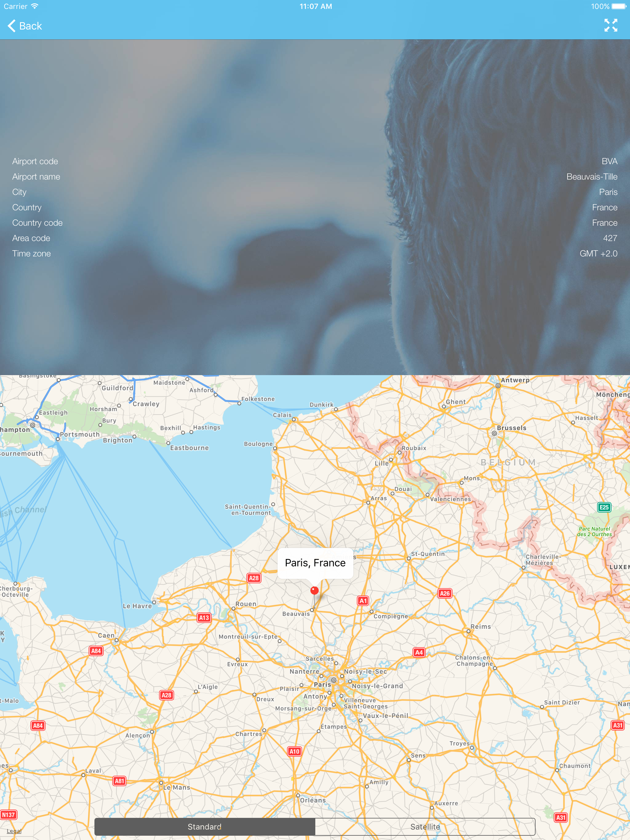Tap the A1 highway shield marker
630x840 pixels.
pyautogui.click(x=363, y=600)
